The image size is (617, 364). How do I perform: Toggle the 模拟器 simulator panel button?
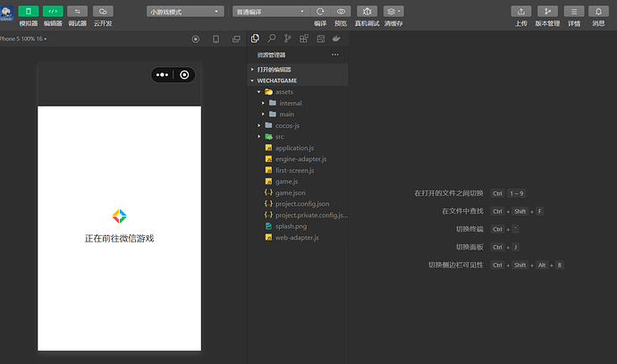tap(29, 12)
